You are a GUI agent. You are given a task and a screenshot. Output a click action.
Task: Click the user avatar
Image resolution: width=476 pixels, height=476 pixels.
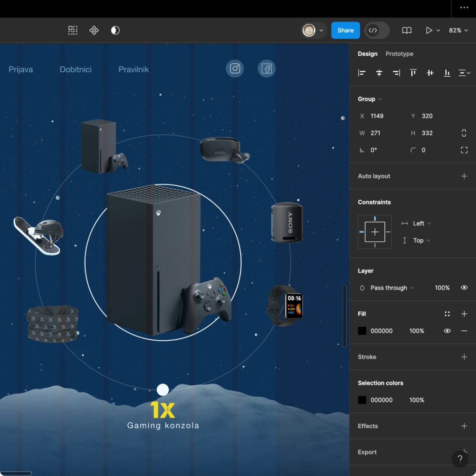click(x=309, y=30)
